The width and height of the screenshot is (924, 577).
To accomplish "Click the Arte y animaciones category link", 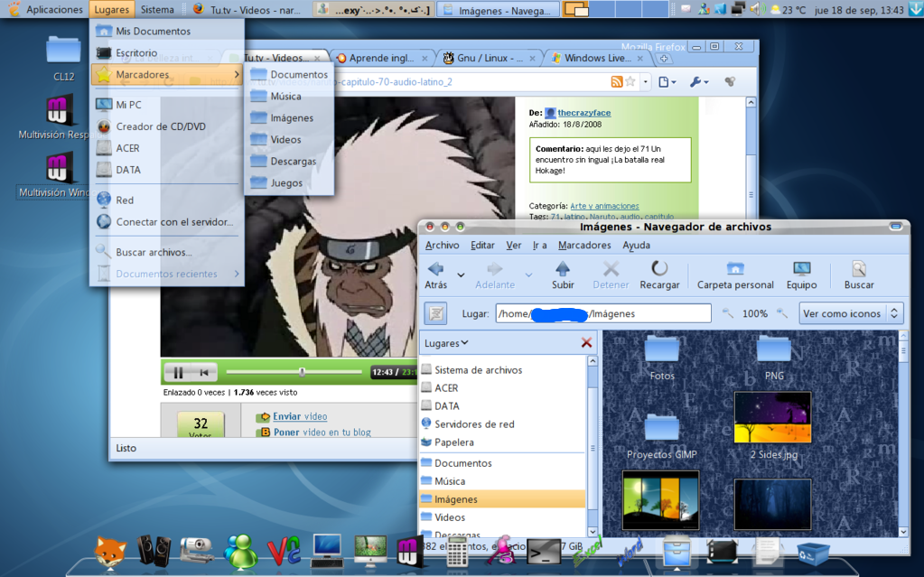I will [604, 206].
